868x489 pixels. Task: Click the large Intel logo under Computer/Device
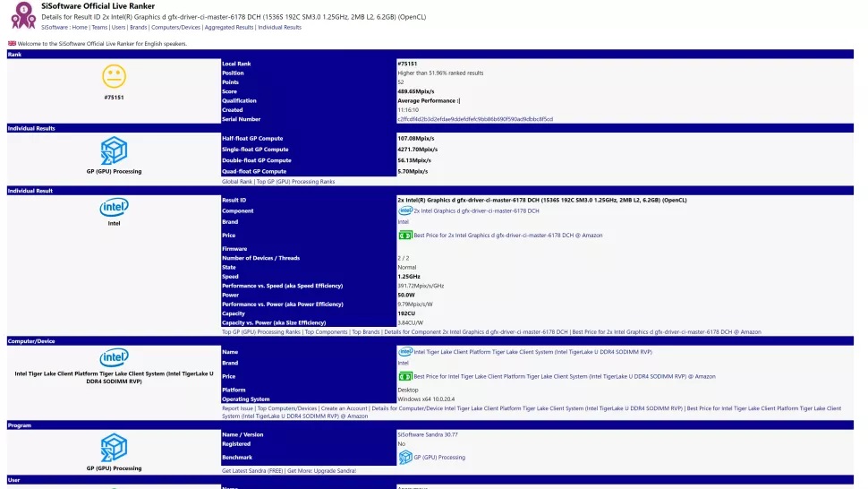tap(114, 357)
